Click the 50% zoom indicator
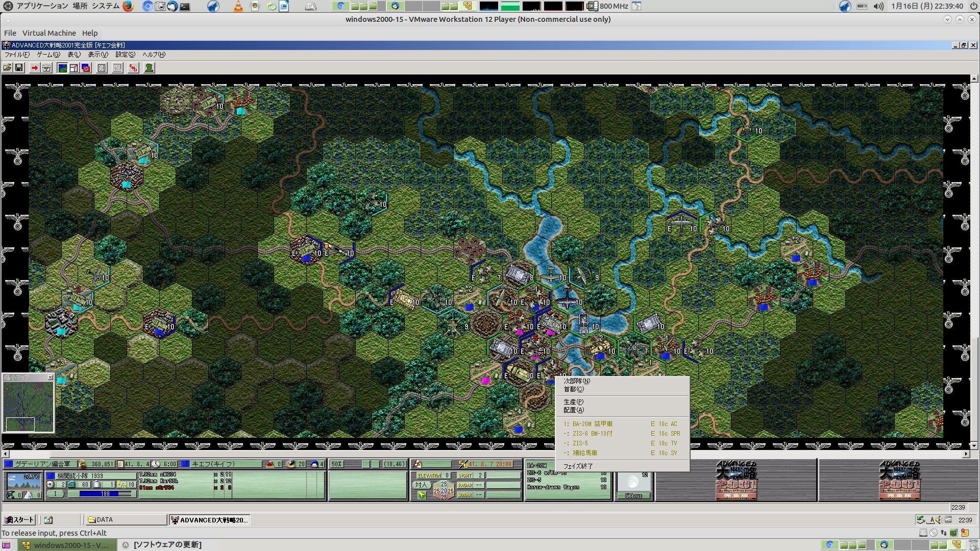 (x=336, y=464)
